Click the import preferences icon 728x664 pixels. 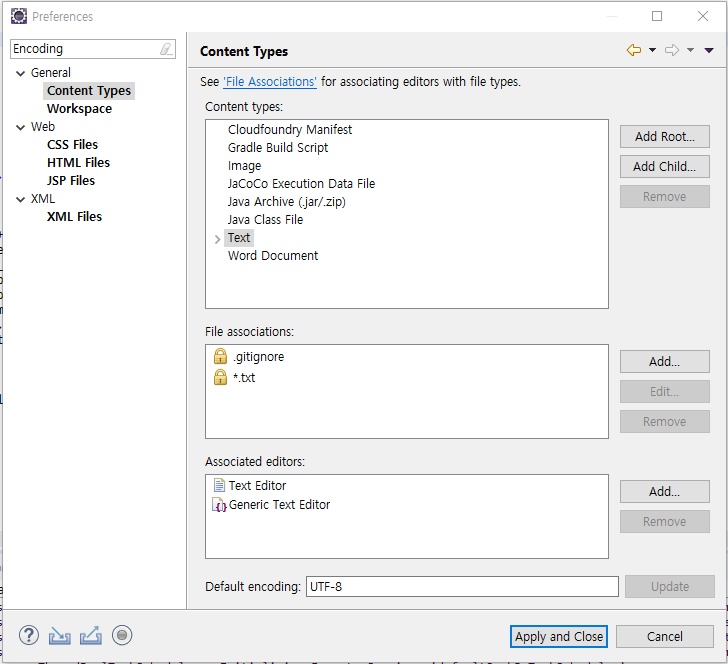pos(59,636)
